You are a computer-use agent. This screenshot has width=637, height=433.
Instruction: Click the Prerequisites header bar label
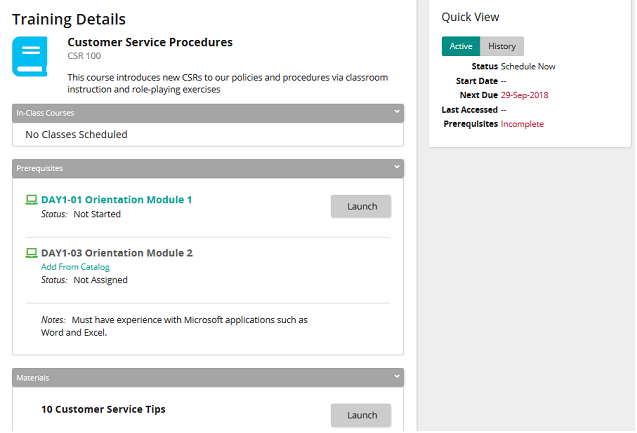pyautogui.click(x=40, y=168)
